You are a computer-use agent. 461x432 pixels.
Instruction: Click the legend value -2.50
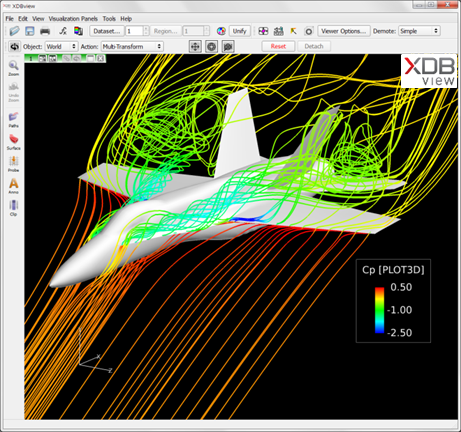(x=400, y=333)
